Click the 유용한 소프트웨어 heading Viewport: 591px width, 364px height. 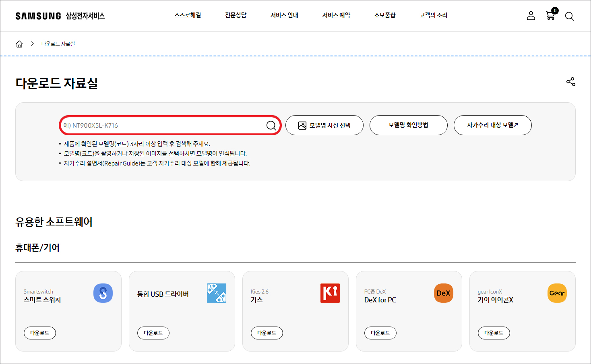(x=54, y=222)
